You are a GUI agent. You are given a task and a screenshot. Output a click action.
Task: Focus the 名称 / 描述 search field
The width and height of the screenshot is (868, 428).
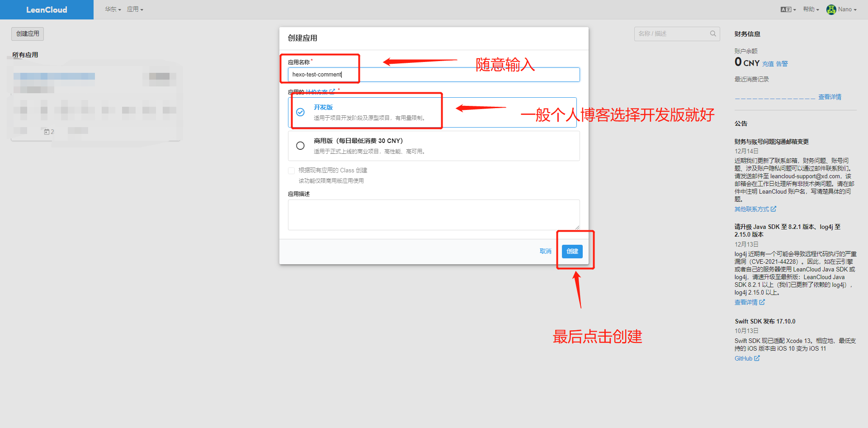click(x=677, y=33)
